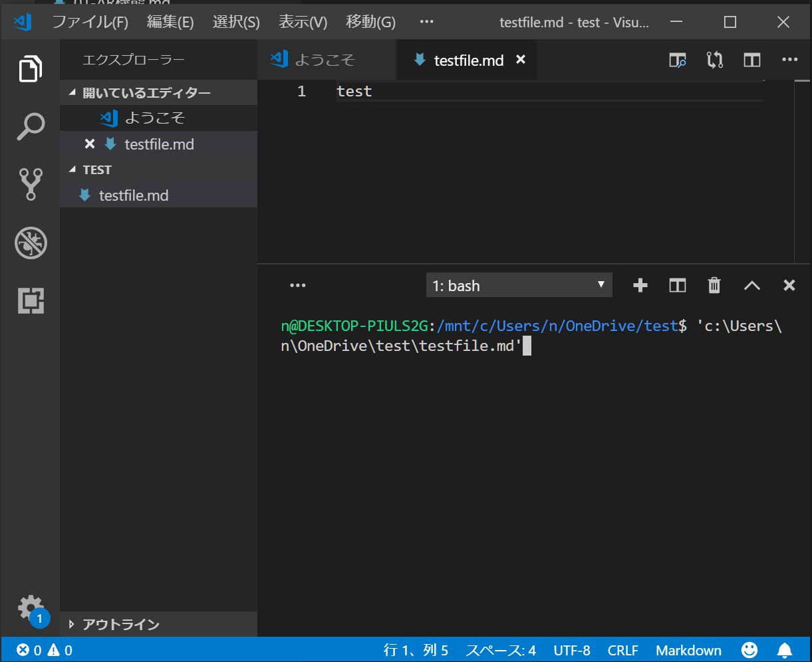Viewport: 812px width, 662px height.
Task: Click the smiley feedback icon in status bar
Action: (x=749, y=650)
